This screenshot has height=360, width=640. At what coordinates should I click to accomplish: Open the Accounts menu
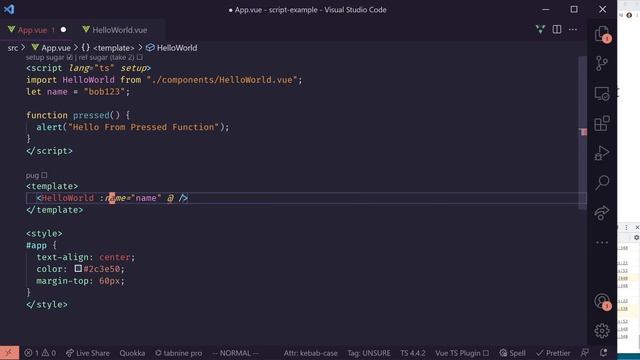(x=602, y=302)
